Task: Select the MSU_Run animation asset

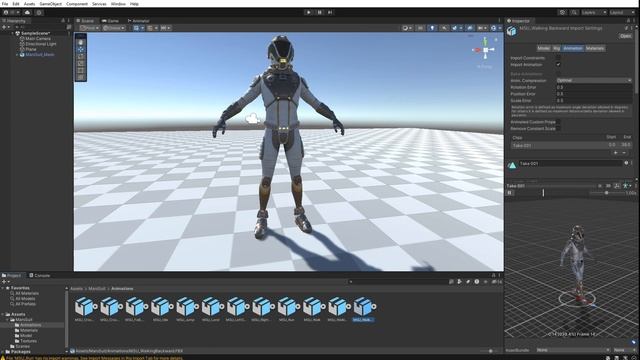Action: click(287, 309)
